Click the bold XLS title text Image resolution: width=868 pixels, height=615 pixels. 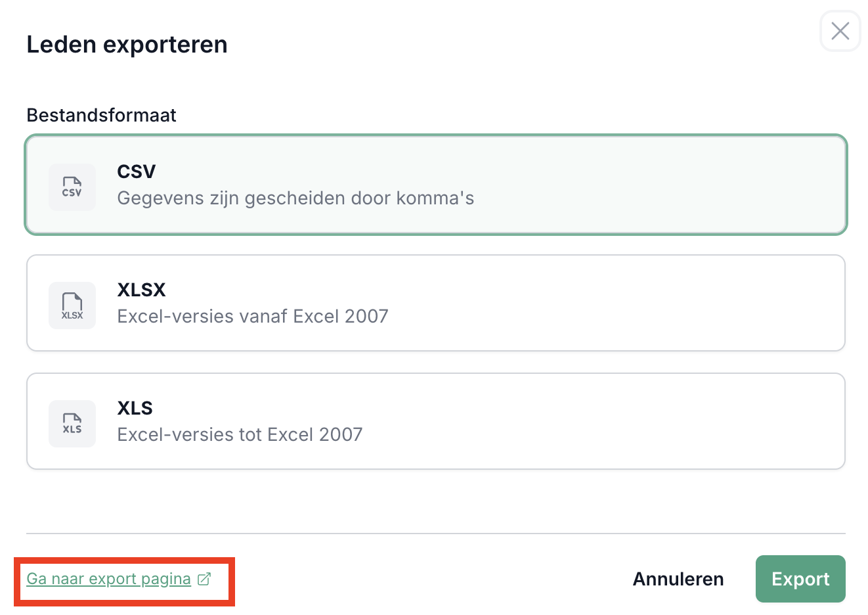(x=135, y=408)
